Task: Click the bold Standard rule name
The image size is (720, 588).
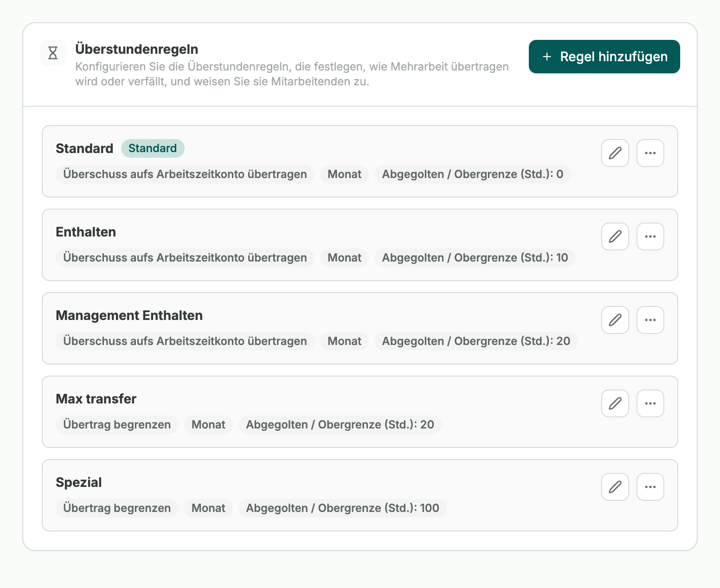Action: click(x=84, y=148)
